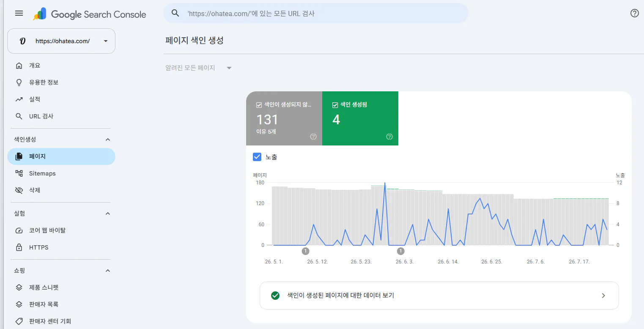
Task: Open the Sitemaps page
Action: (61, 173)
